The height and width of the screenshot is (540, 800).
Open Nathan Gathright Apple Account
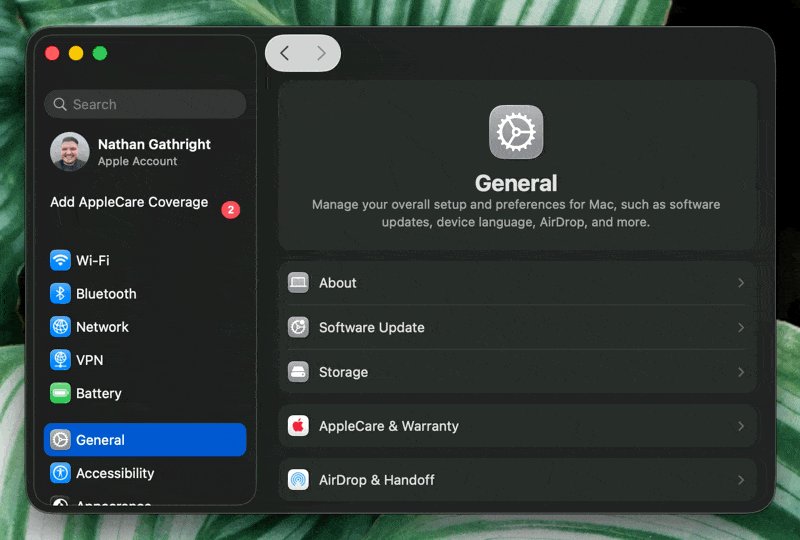click(x=145, y=152)
